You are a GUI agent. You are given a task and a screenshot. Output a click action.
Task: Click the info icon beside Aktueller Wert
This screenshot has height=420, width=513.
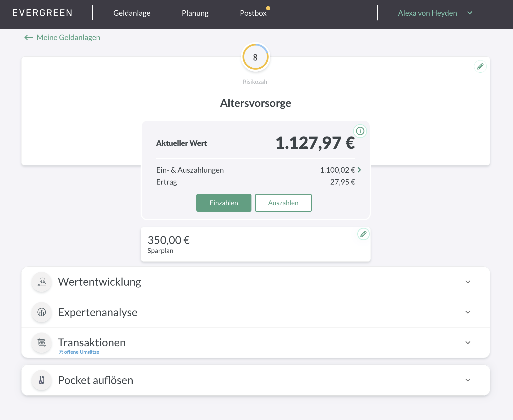click(x=360, y=131)
